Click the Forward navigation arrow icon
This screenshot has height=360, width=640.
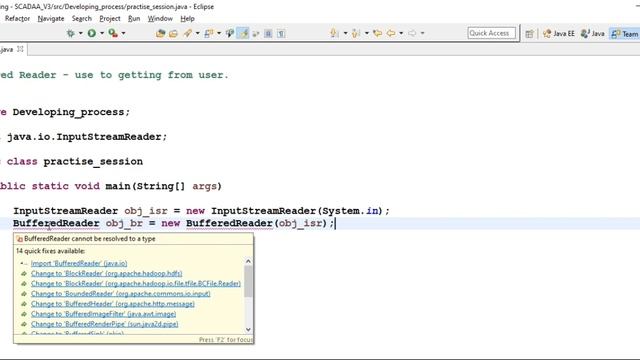point(412,33)
